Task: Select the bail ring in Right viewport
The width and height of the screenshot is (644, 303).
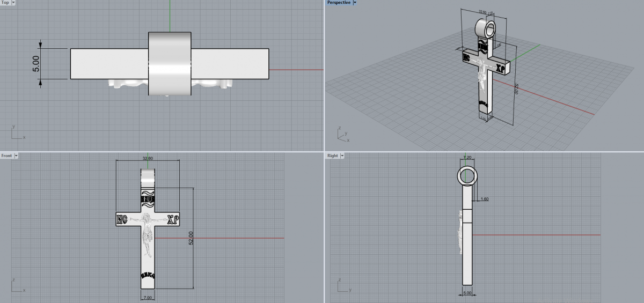Action: tap(467, 175)
